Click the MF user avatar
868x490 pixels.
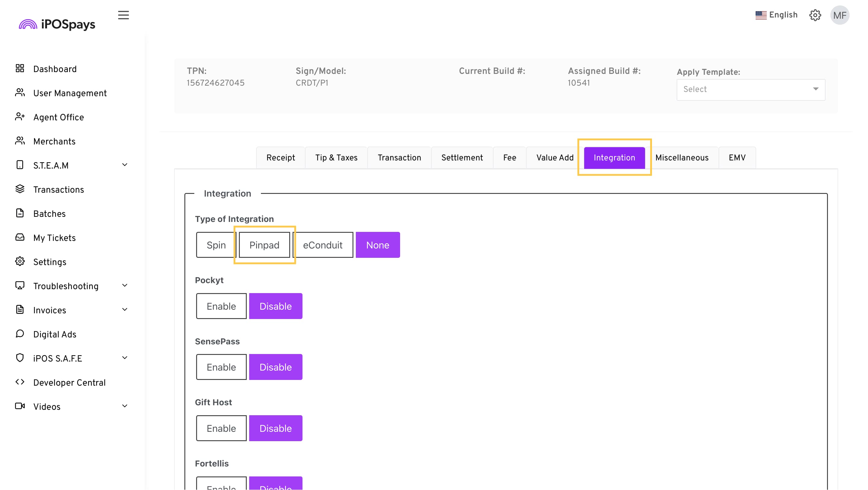click(839, 15)
